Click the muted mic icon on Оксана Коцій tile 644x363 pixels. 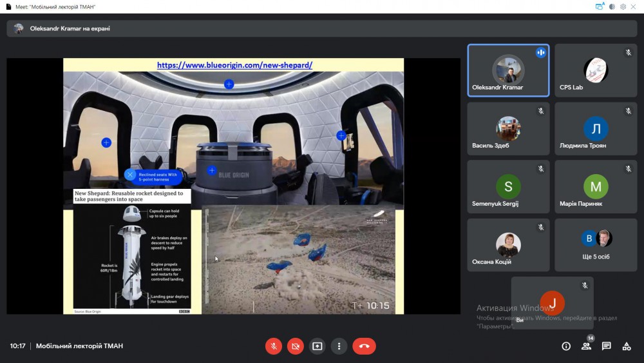coord(541,228)
